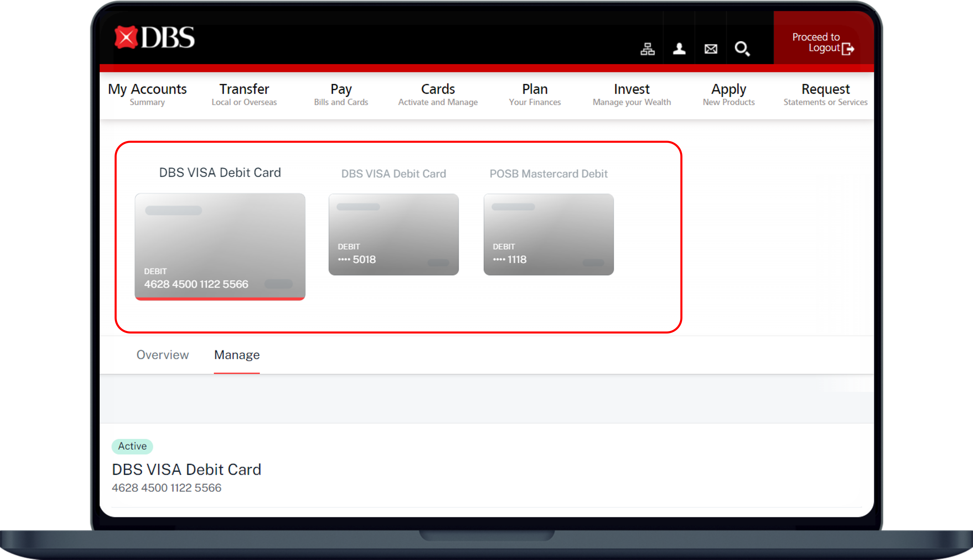Open the sitemap icon in header
The height and width of the screenshot is (560, 973).
coord(647,49)
